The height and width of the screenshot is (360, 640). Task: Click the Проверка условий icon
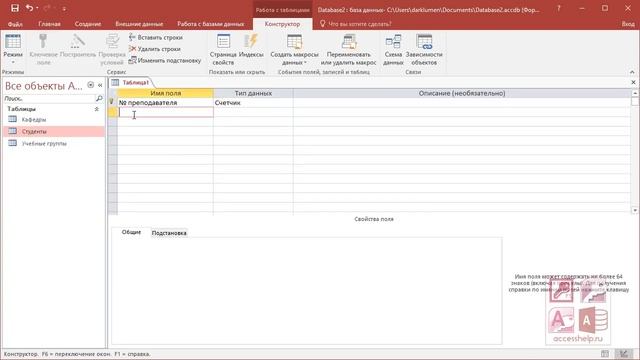point(112,42)
